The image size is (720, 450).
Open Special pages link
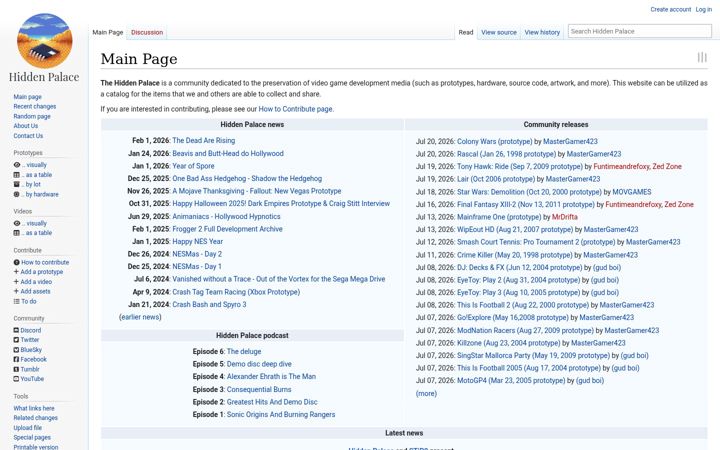click(x=32, y=438)
